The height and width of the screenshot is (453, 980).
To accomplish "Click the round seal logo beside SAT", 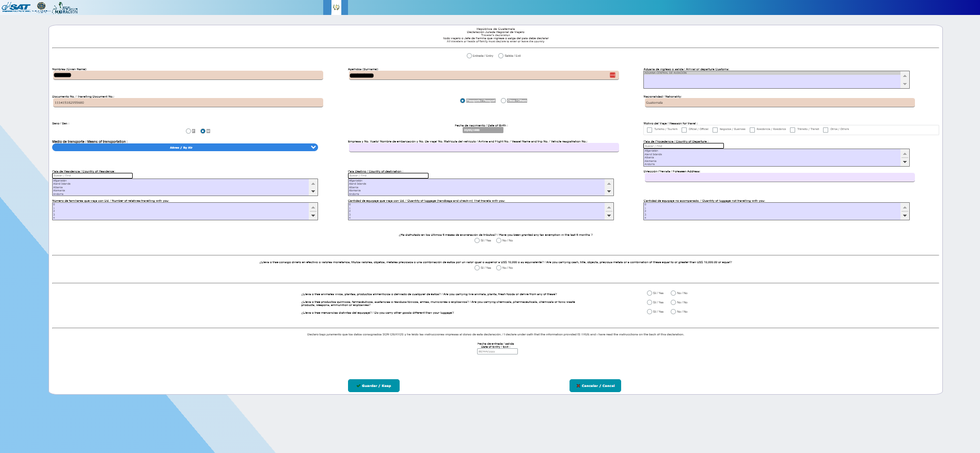I will [x=41, y=7].
